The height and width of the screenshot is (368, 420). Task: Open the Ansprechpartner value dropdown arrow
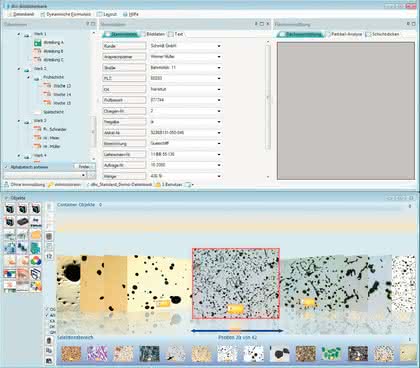click(219, 57)
